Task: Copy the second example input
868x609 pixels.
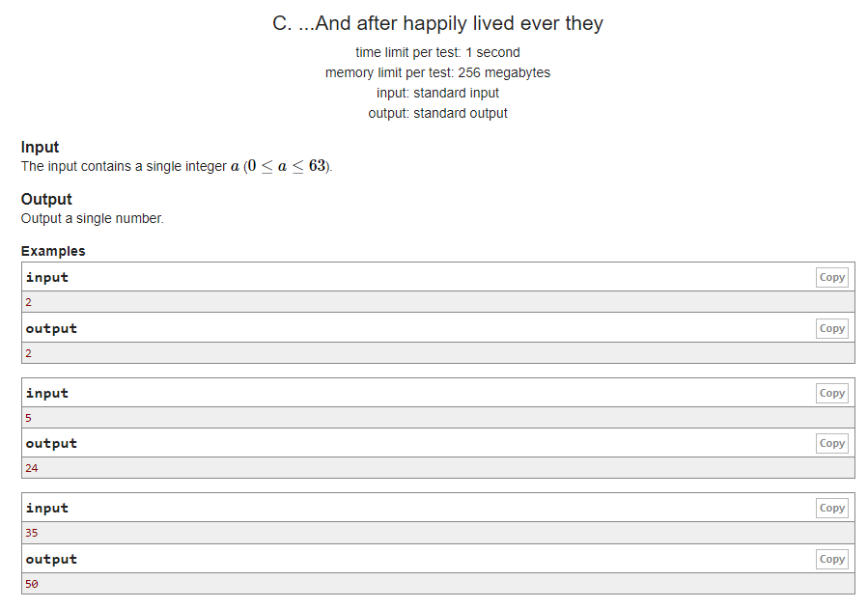Action: click(831, 393)
